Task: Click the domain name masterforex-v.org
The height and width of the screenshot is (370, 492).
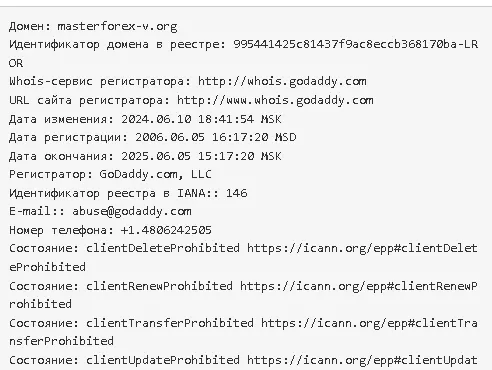Action: 117,26
